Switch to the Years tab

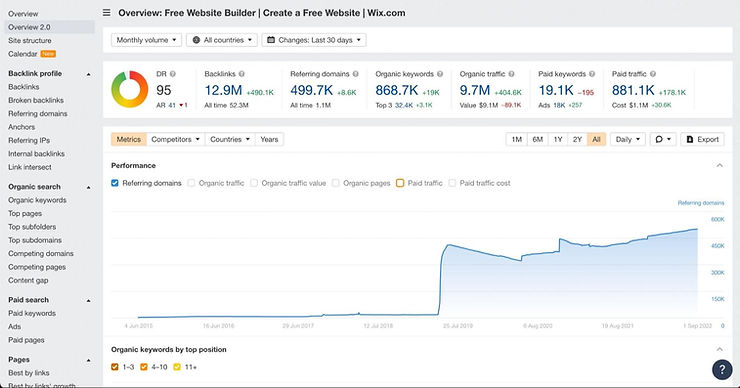(x=269, y=139)
